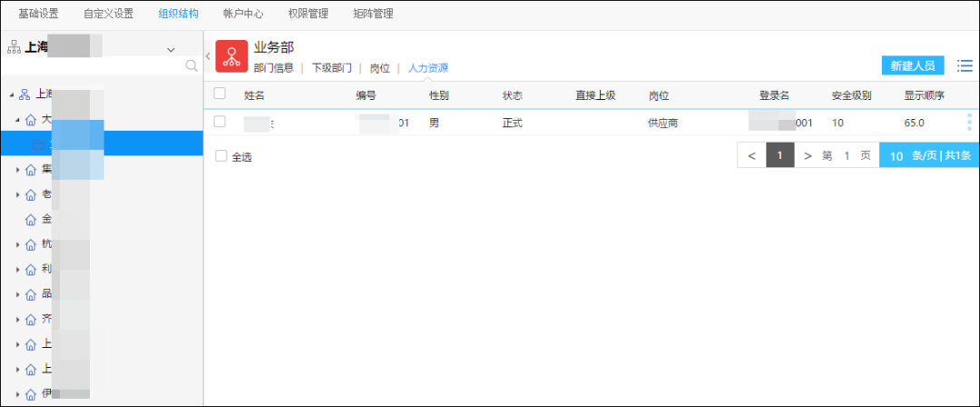
Task: Click the 状态 column header
Action: (x=513, y=95)
